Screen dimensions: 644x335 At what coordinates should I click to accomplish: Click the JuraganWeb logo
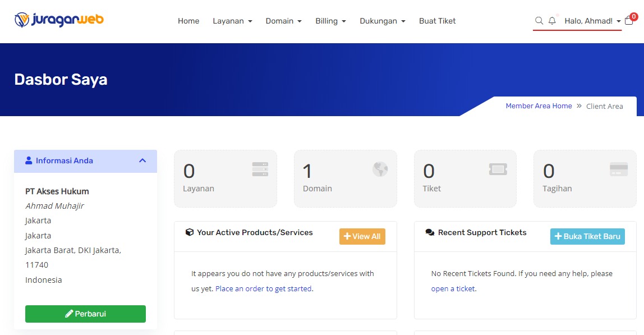(59, 20)
